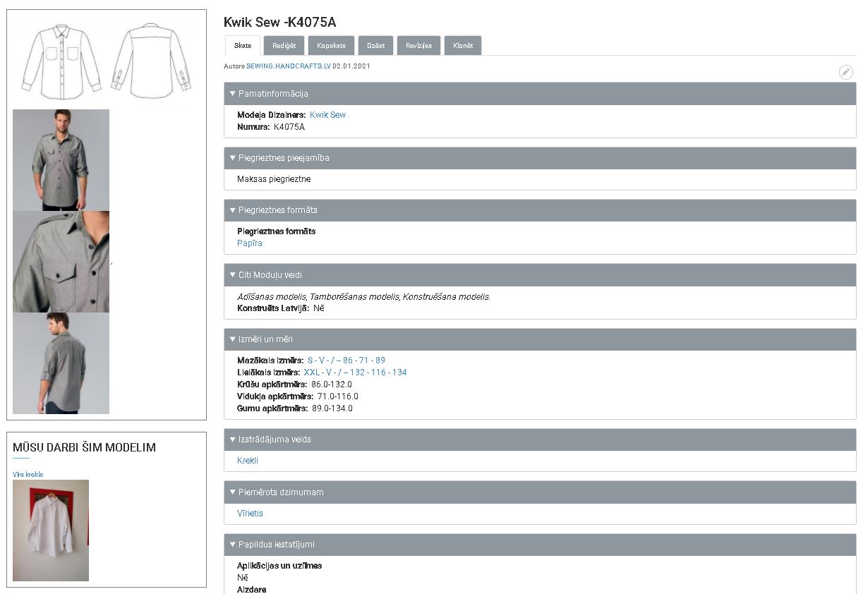The image size is (868, 594).
Task: Collapse the Izmēri un mēri section
Action: 540,339
